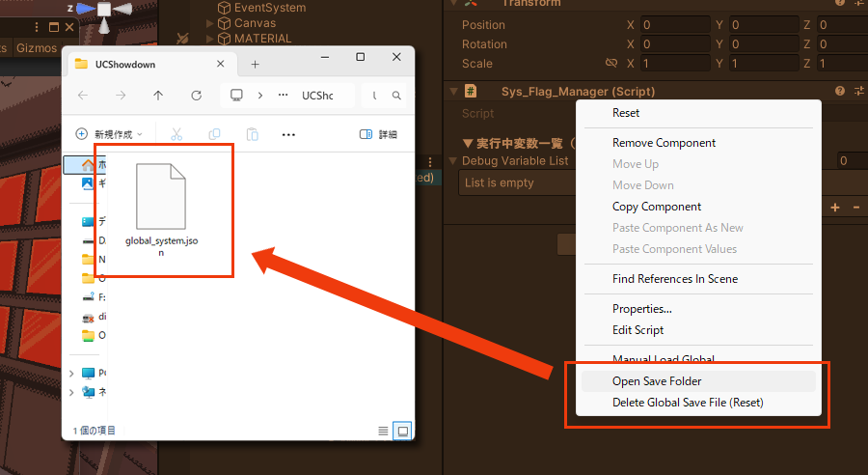
Task: Click the Explorer refresh button
Action: 197,96
